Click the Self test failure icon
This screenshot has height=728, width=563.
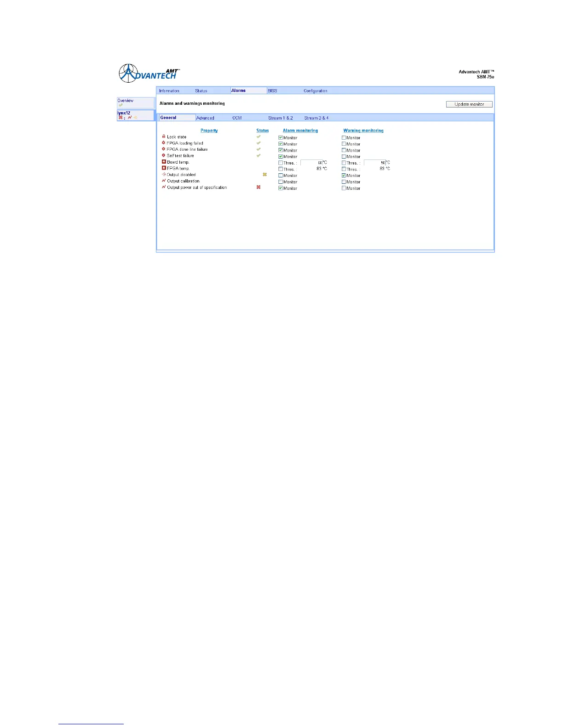click(164, 155)
